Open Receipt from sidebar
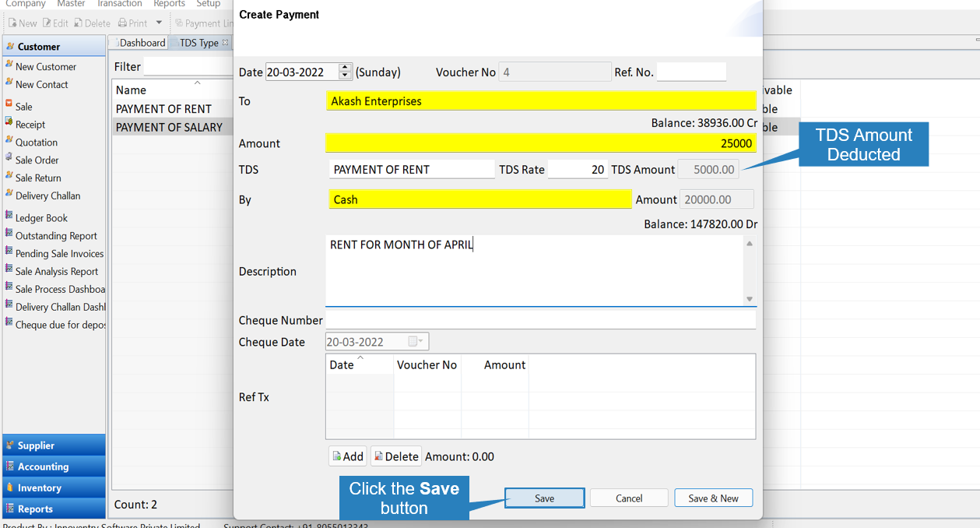 [30, 125]
